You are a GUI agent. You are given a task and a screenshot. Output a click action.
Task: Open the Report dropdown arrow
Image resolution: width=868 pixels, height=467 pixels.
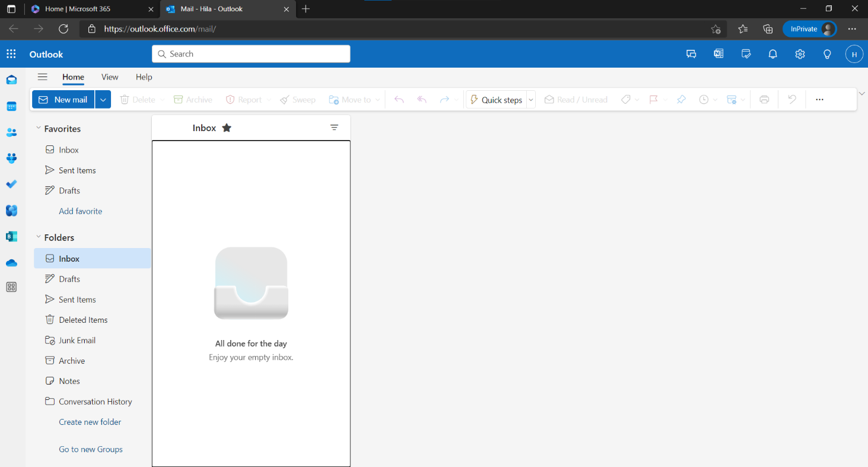pos(269,100)
